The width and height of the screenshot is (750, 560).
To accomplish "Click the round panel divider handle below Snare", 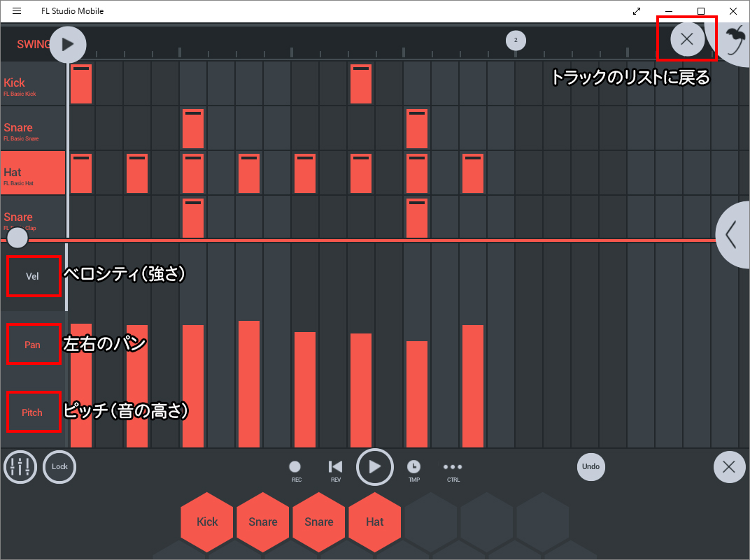I will [x=17, y=238].
